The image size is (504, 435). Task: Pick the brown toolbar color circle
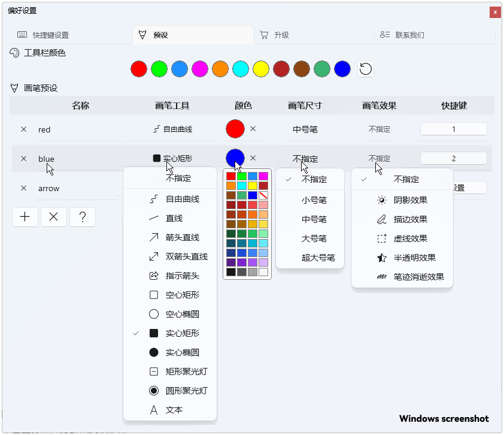point(302,69)
